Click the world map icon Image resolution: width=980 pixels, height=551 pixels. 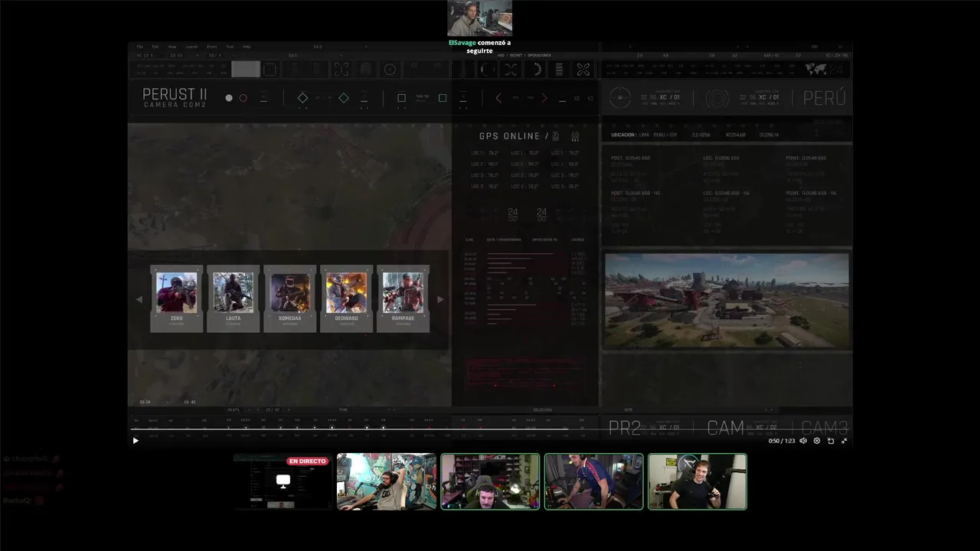pos(815,70)
